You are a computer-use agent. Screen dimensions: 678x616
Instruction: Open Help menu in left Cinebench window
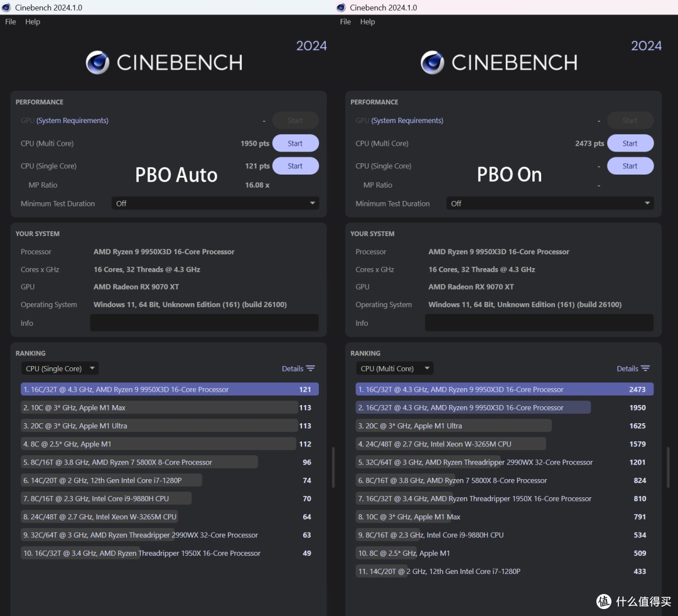coord(33,21)
